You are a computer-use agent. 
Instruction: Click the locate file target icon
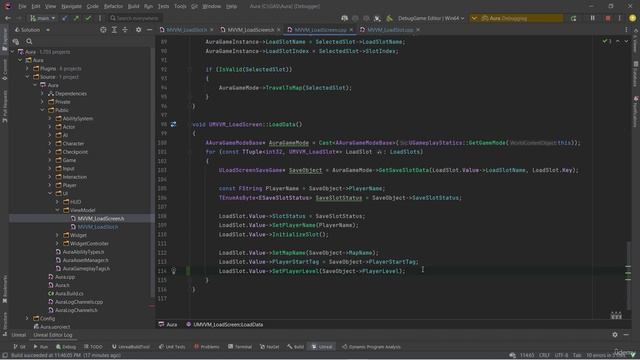coord(103,30)
